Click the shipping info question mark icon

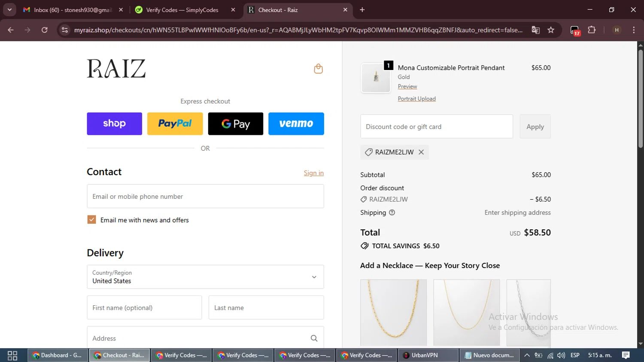(x=392, y=213)
